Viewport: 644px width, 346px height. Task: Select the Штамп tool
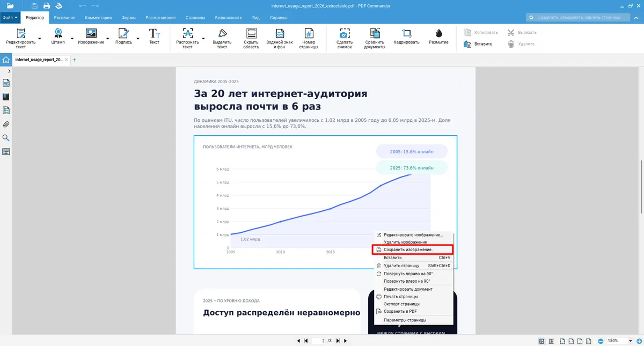tap(58, 36)
